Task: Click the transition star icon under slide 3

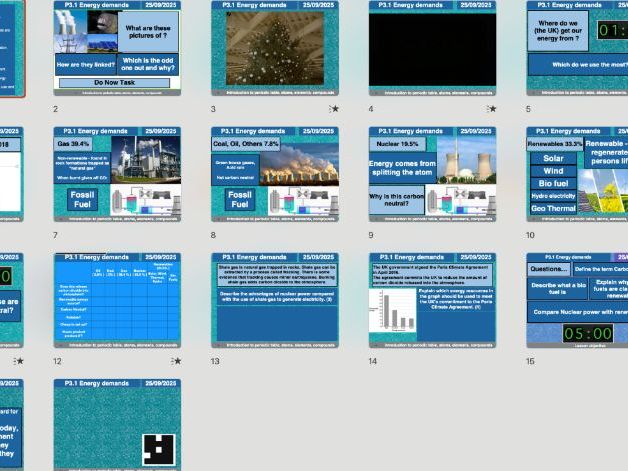Action: tap(334, 109)
